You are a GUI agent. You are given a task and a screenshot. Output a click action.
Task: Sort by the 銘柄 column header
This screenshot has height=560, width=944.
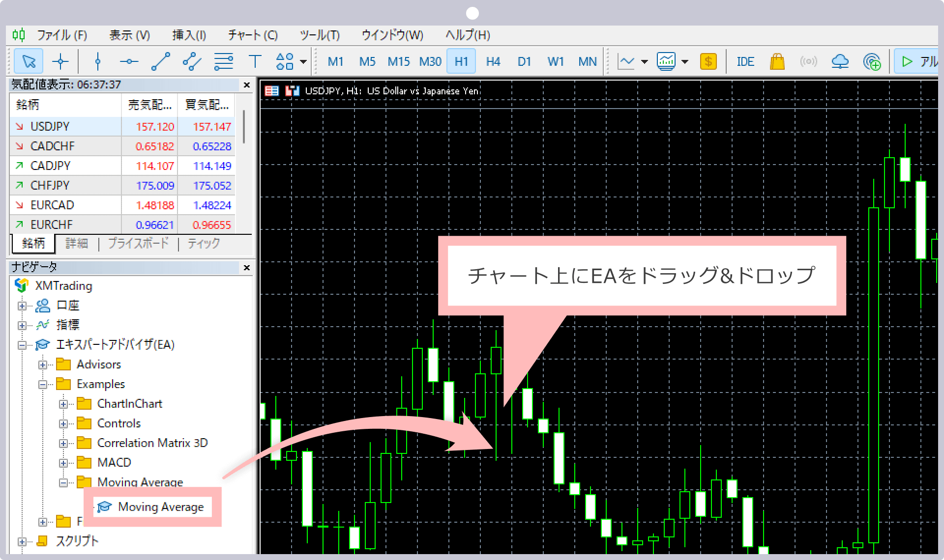66,105
